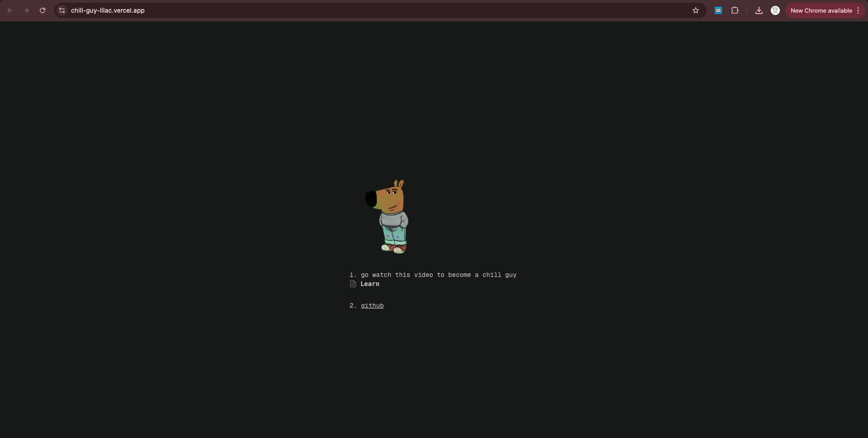Click the New Chrome available button

click(821, 10)
